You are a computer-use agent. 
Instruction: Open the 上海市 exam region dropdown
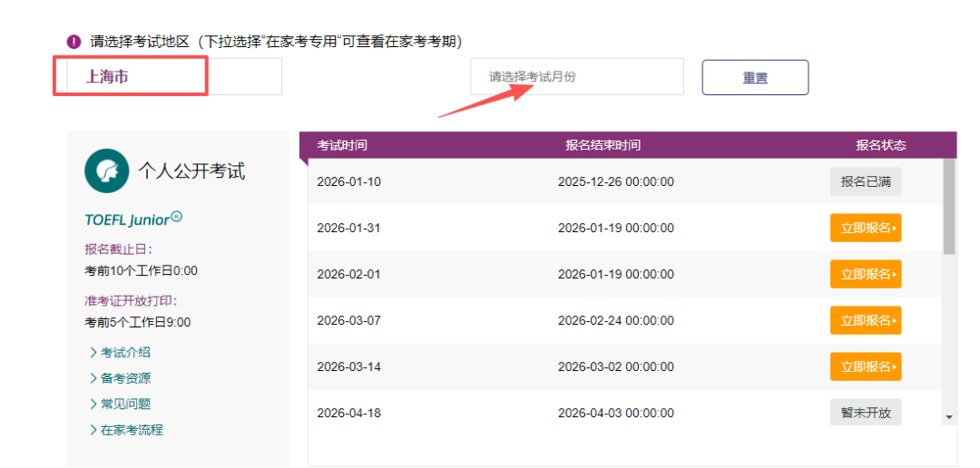pyautogui.click(x=174, y=77)
